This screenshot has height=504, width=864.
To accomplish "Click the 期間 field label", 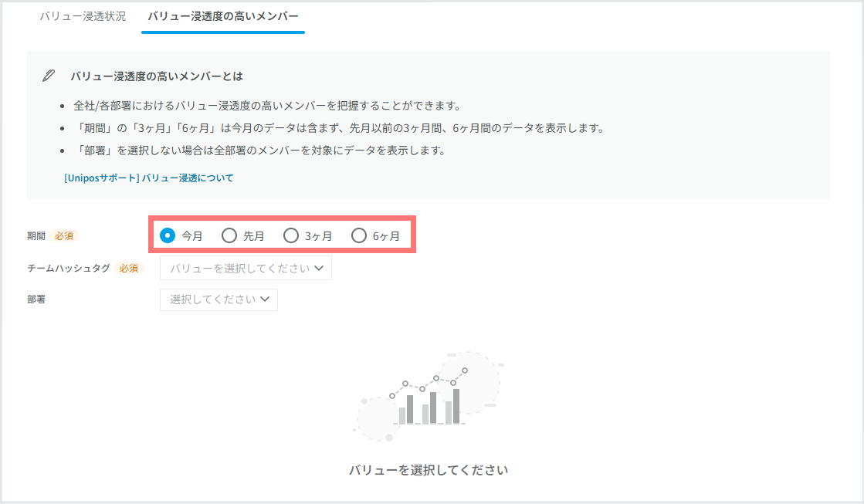I will coord(36,235).
